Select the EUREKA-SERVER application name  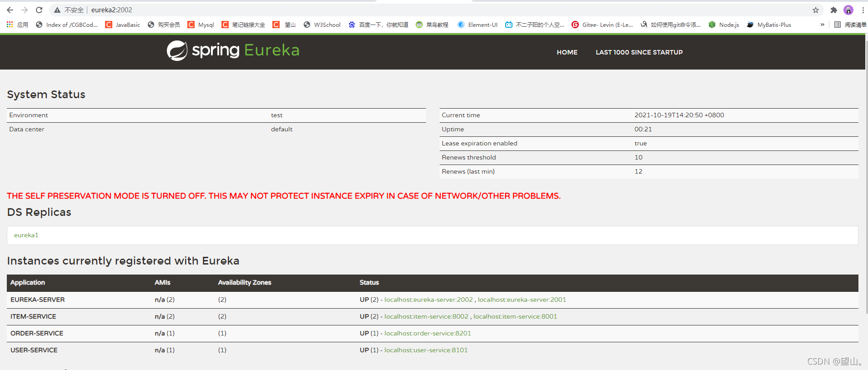point(37,300)
